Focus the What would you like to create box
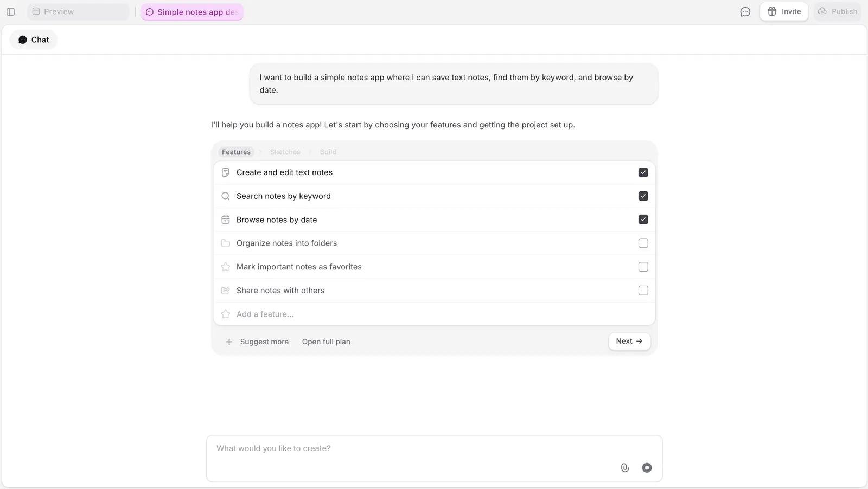Viewport: 868px width, 489px height. [x=434, y=458]
